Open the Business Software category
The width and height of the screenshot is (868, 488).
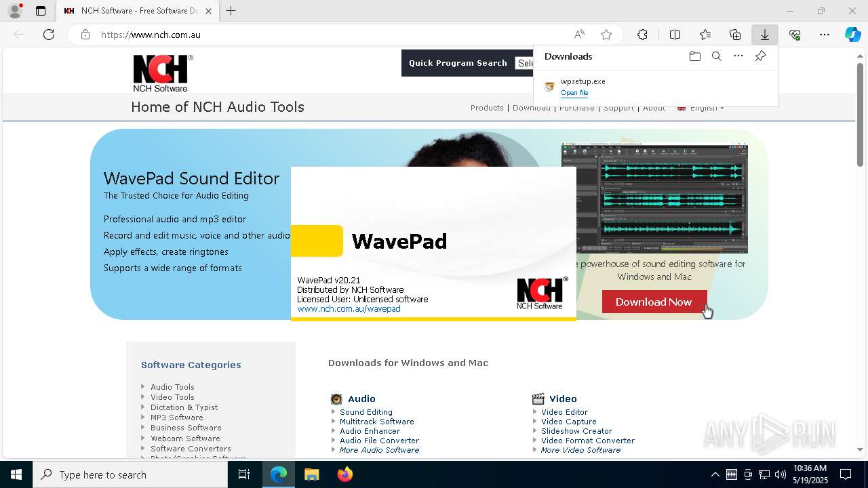pyautogui.click(x=186, y=428)
